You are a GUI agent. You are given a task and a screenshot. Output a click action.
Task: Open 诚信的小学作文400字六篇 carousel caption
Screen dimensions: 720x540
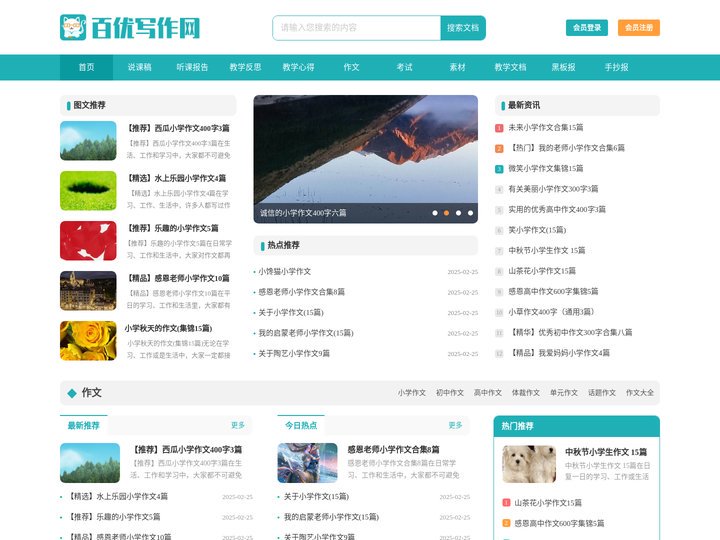pos(303,213)
